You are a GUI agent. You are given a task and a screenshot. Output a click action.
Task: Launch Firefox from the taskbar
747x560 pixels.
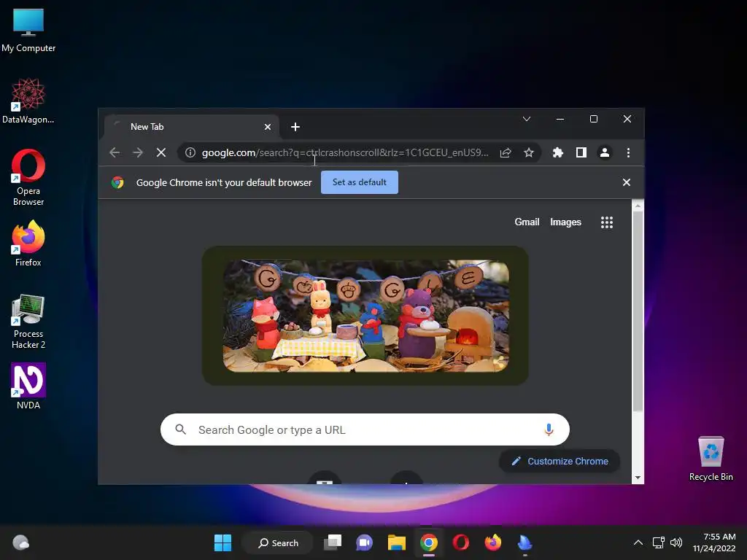tap(492, 542)
